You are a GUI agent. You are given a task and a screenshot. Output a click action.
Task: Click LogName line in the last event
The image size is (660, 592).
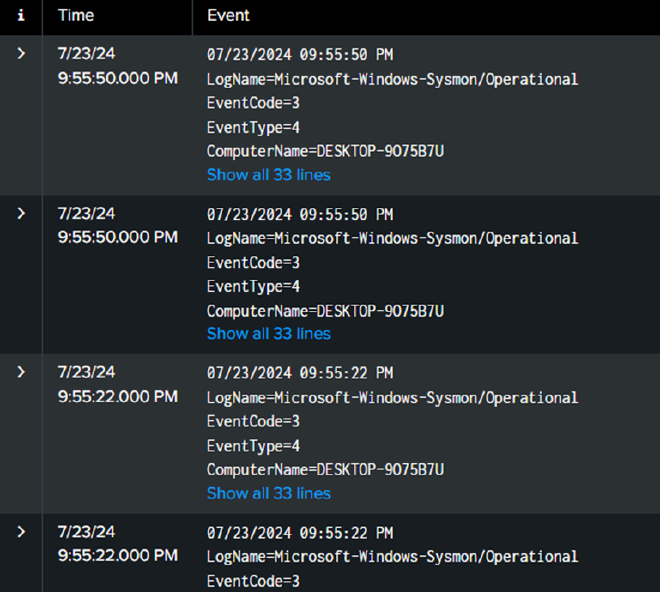pyautogui.click(x=392, y=557)
